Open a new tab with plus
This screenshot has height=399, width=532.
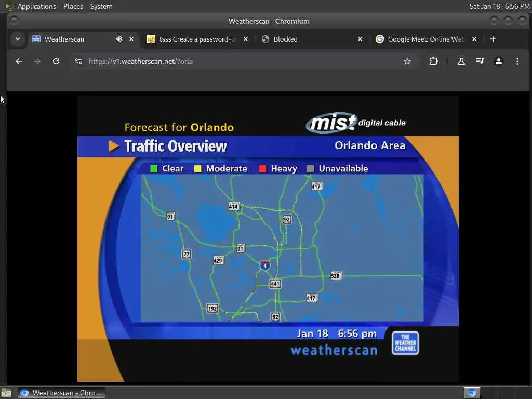[493, 39]
